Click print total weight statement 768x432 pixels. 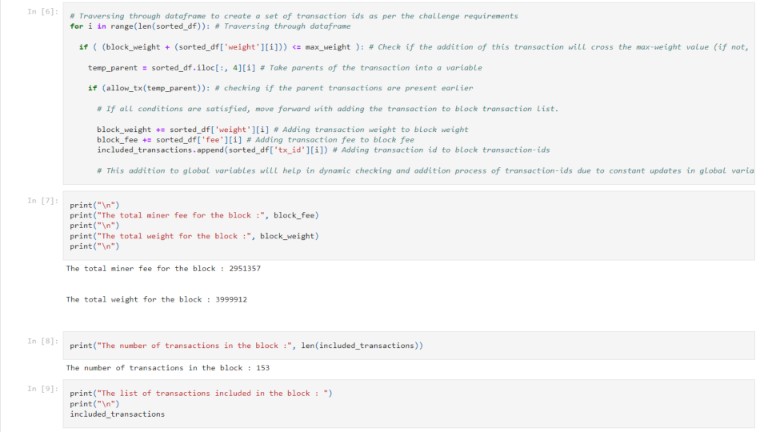pyautogui.click(x=194, y=236)
